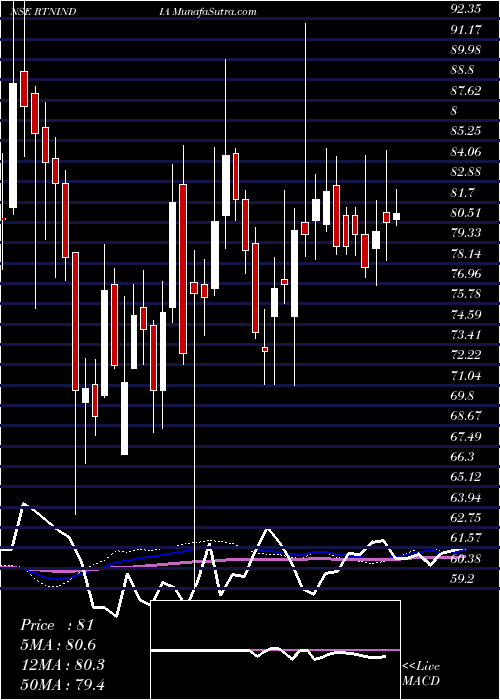Click the 78.14 price axis label
Image resolution: width=500 pixels, height=700 pixels.
468,254
